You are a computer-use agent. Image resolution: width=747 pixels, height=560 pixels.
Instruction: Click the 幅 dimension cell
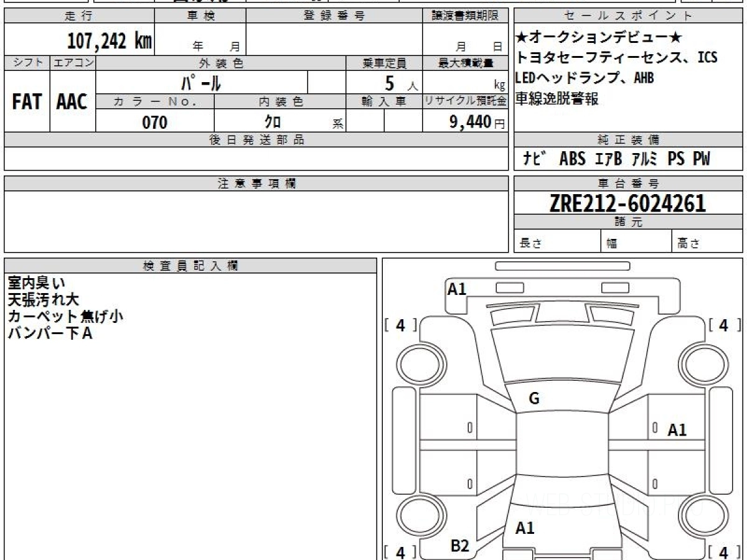pyautogui.click(x=636, y=242)
